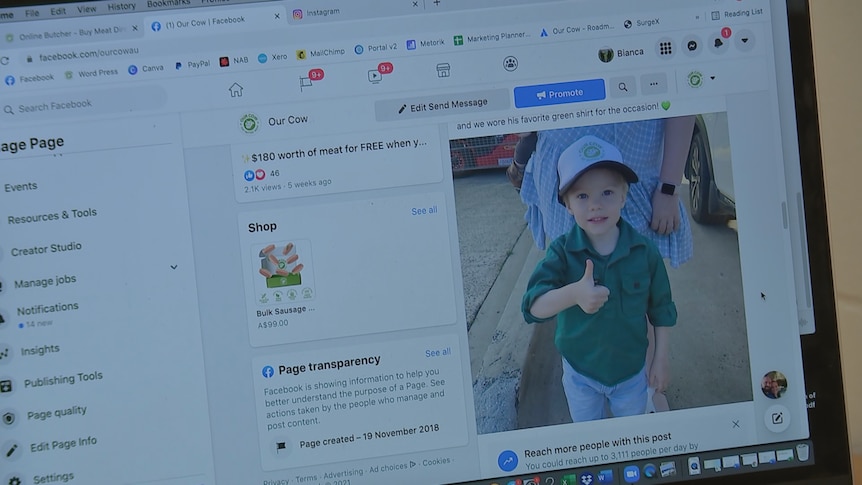Click the reactions count 46

(275, 173)
